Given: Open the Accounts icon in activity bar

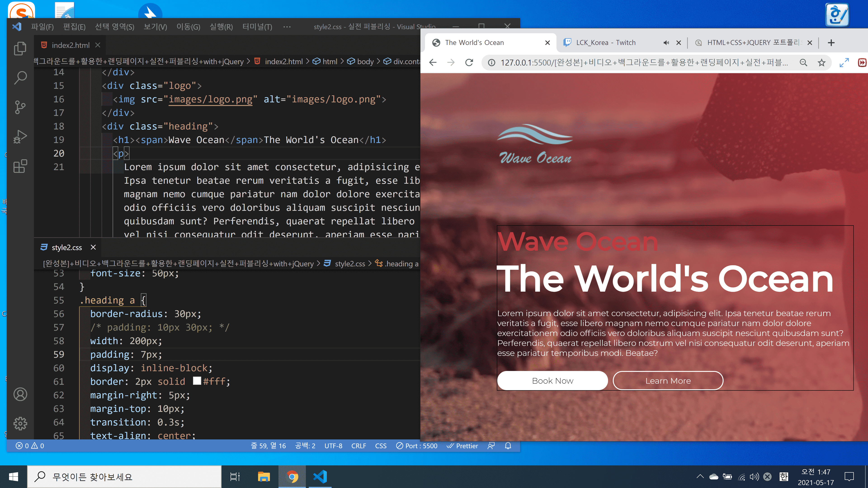Looking at the screenshot, I should (x=20, y=394).
